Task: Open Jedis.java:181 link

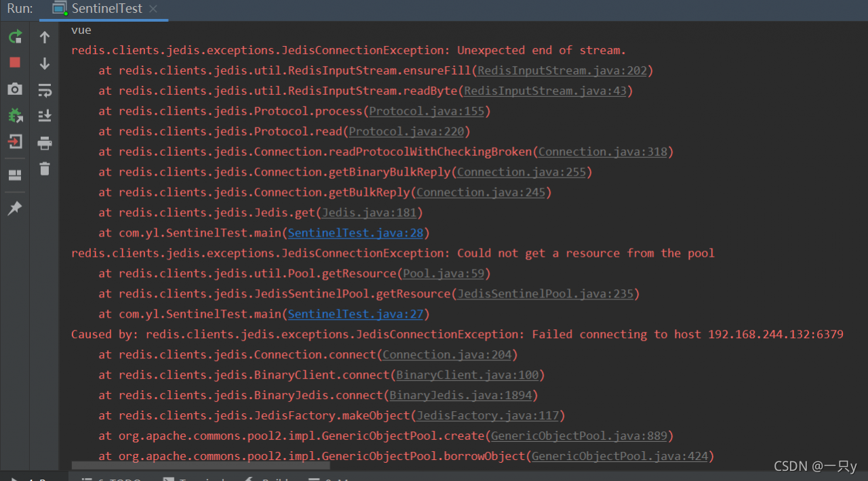Action: [369, 213]
